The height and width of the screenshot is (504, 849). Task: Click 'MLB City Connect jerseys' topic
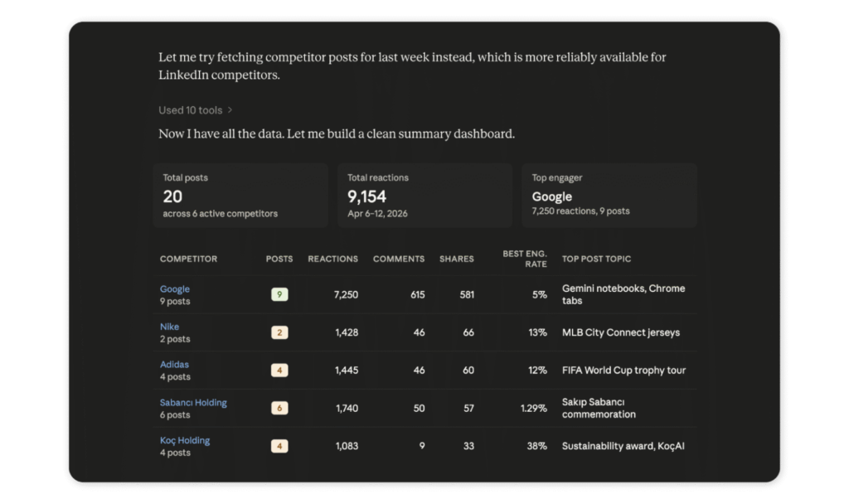pos(620,332)
